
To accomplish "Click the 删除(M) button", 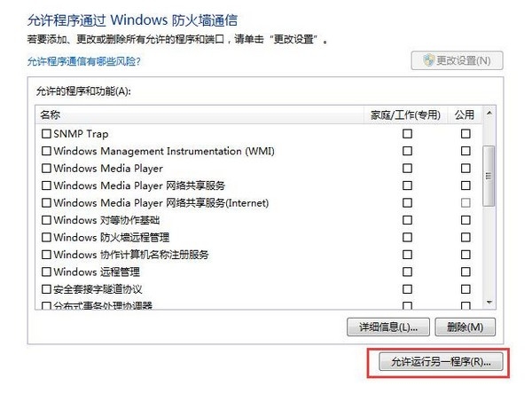I will coord(465,327).
